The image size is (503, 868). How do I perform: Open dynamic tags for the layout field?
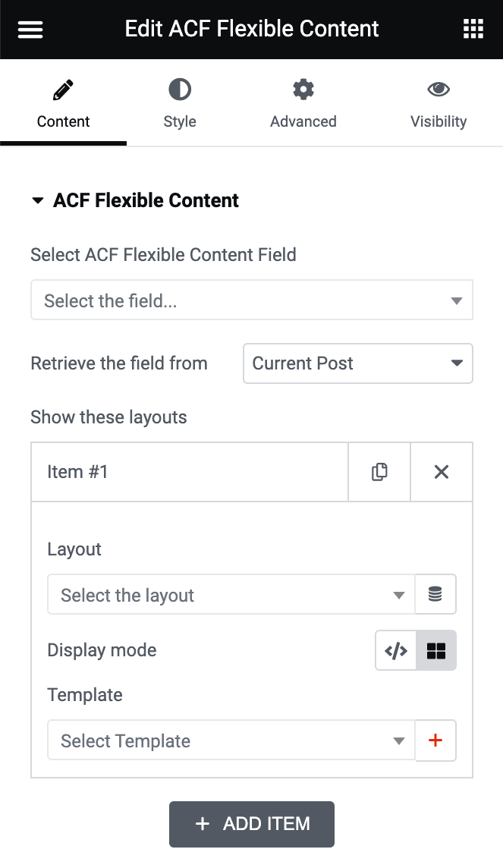pyautogui.click(x=435, y=594)
